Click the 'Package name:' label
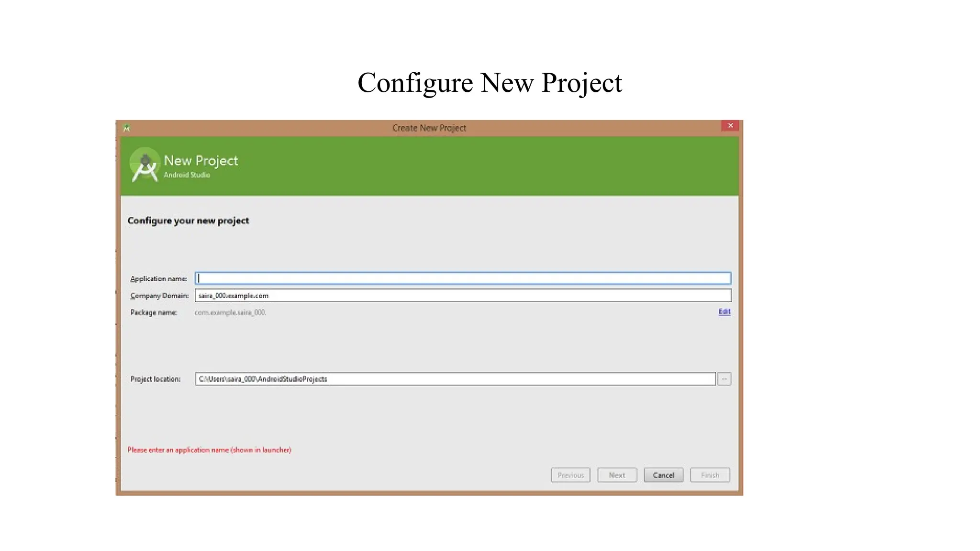The image size is (980, 551). (x=154, y=312)
